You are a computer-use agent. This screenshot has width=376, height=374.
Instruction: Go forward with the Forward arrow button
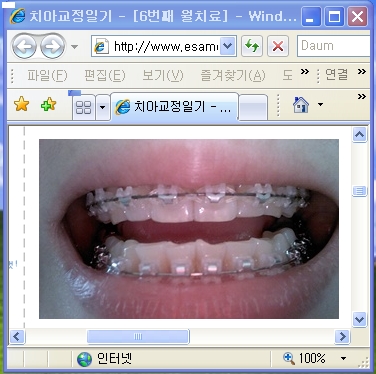pyautogui.click(x=53, y=47)
